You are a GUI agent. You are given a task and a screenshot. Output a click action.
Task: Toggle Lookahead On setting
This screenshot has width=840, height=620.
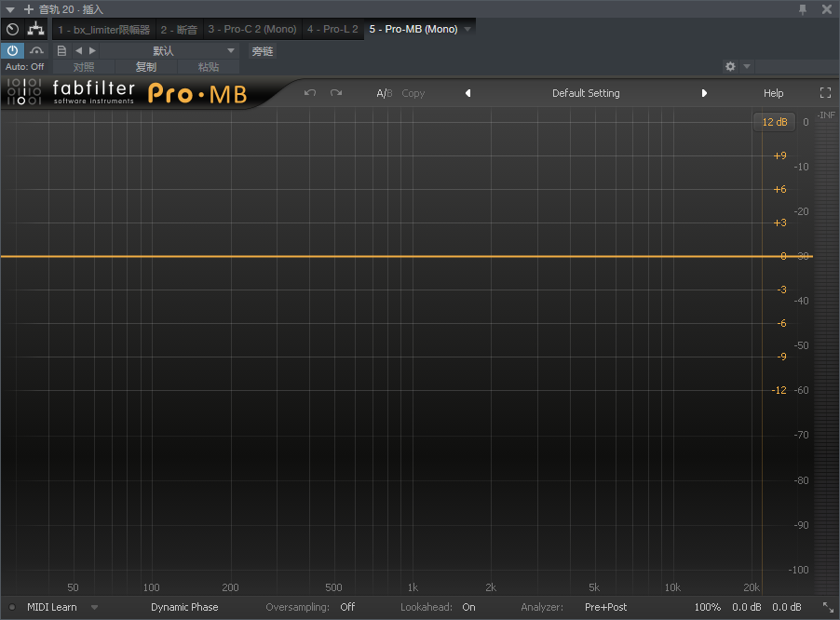click(468, 607)
